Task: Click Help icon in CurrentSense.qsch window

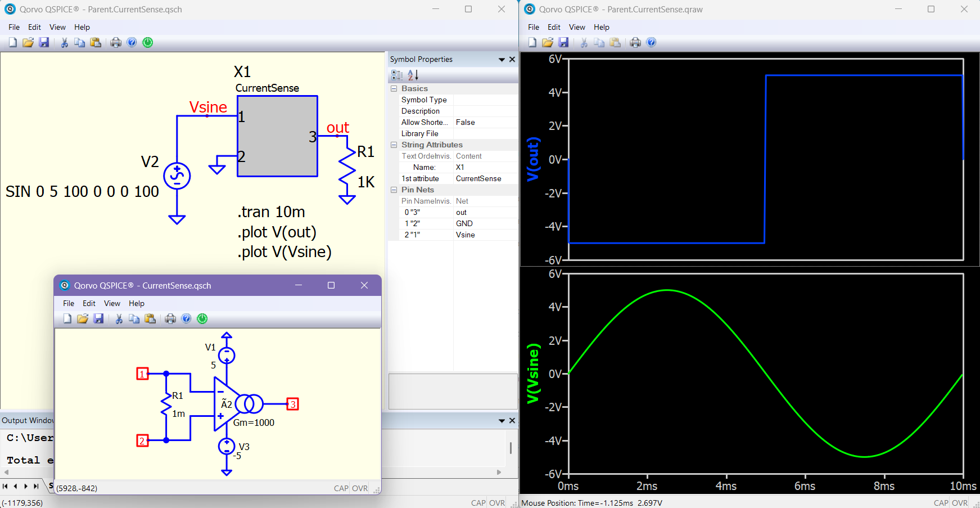Action: tap(186, 318)
